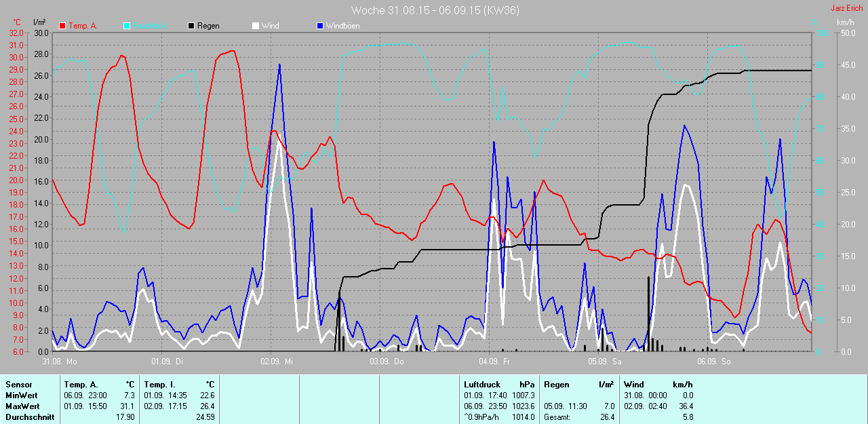Click the total rain value 26.4
This screenshot has width=868, height=424.
point(608,417)
